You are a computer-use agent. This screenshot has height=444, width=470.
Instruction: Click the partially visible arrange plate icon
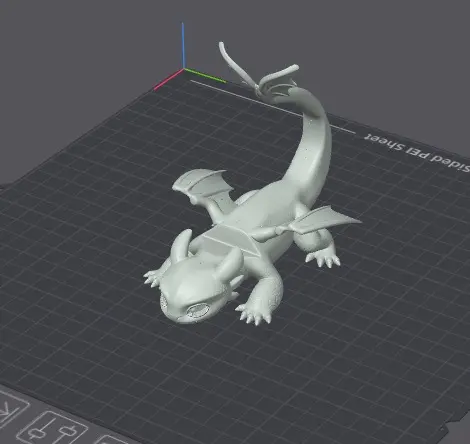click(12, 410)
